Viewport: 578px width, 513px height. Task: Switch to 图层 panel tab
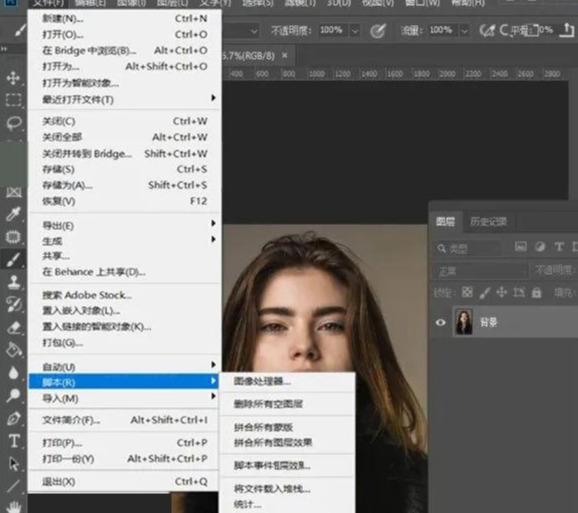click(x=445, y=221)
